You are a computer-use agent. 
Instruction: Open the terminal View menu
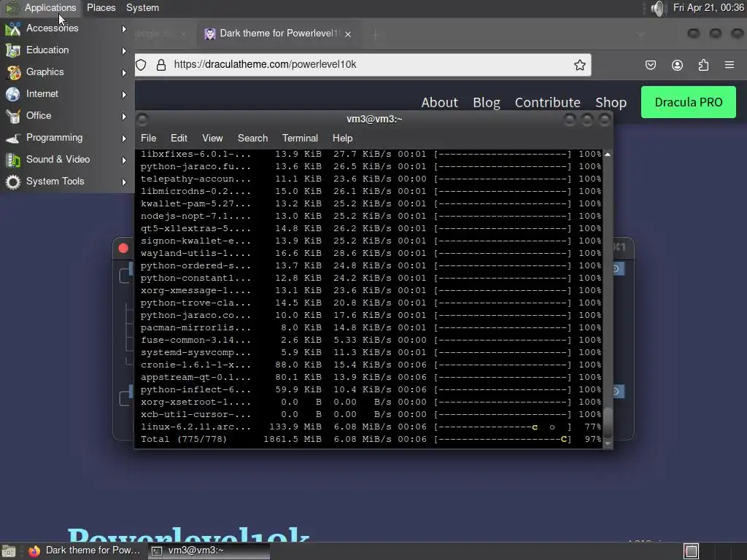[212, 138]
